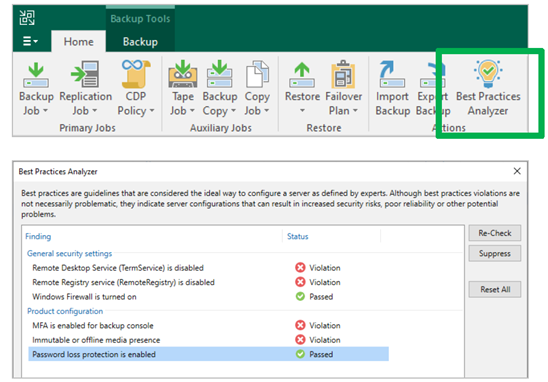Click the Copy Job documents icon

click(x=257, y=74)
